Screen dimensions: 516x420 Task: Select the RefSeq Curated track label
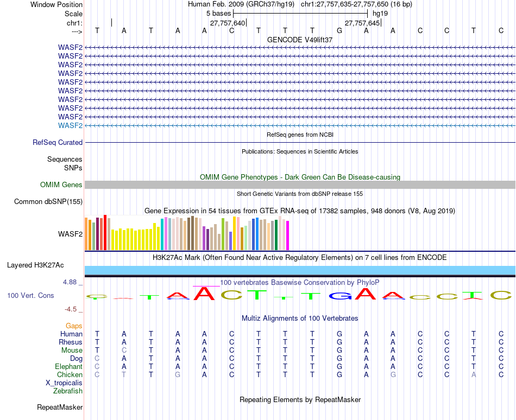tap(57, 142)
